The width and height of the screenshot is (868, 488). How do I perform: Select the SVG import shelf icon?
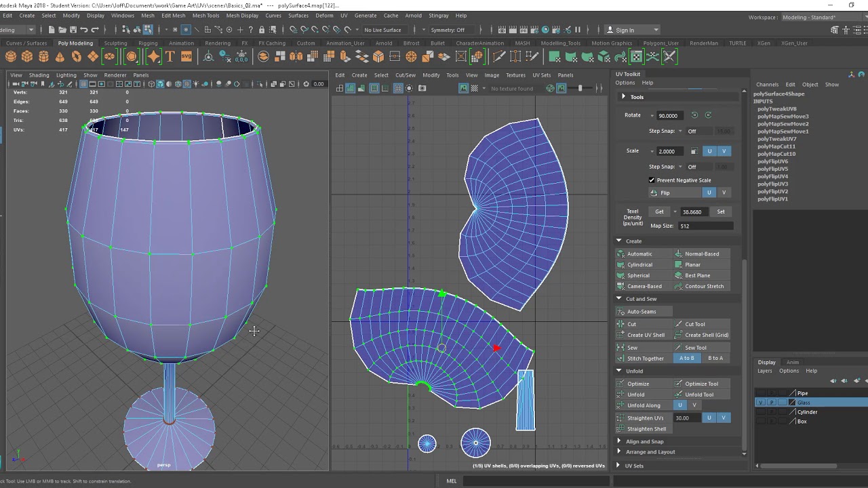186,57
